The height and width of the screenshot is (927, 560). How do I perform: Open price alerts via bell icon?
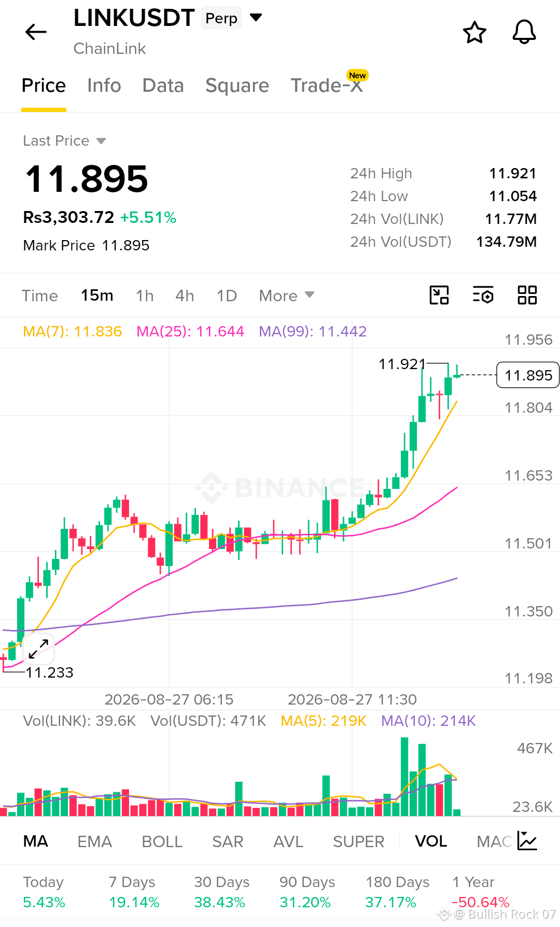coord(524,32)
